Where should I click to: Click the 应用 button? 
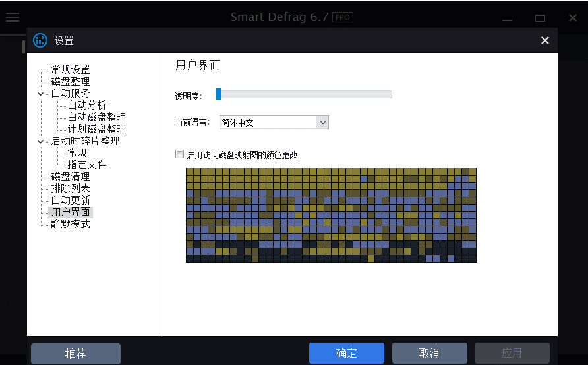click(x=512, y=353)
